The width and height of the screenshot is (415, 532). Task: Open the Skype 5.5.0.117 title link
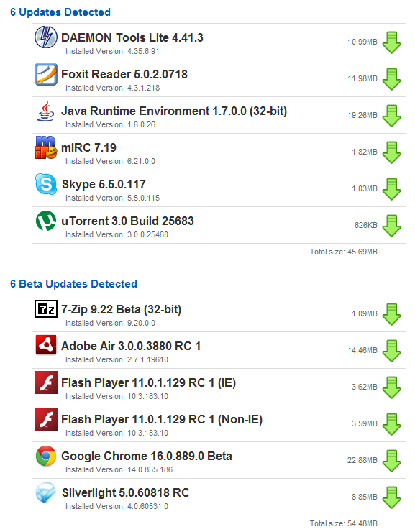tap(104, 184)
